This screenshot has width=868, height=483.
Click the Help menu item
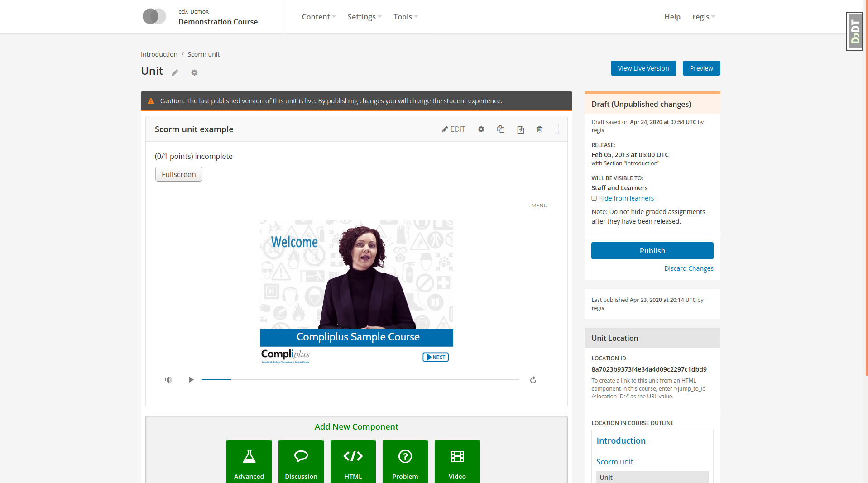pyautogui.click(x=672, y=17)
